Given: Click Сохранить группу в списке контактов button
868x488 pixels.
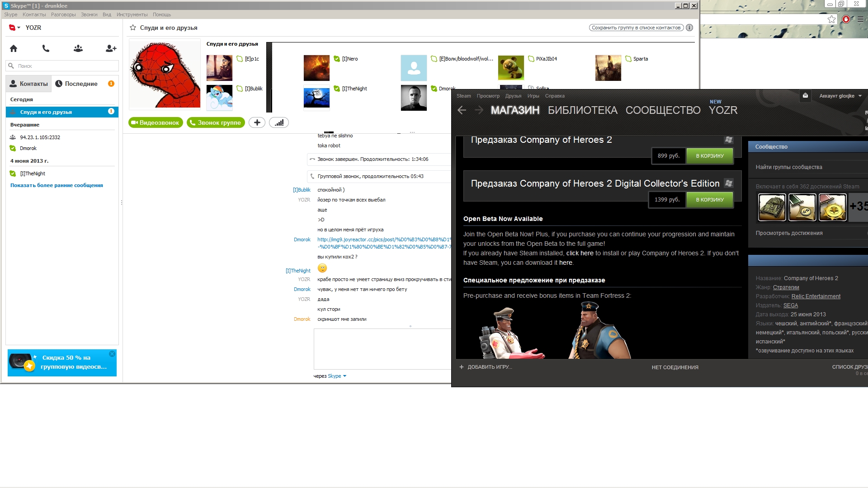Looking at the screenshot, I should tap(636, 28).
